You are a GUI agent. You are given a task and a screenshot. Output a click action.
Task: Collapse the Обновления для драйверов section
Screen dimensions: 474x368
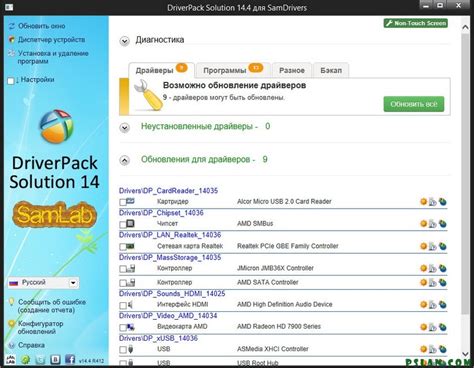[125, 161]
